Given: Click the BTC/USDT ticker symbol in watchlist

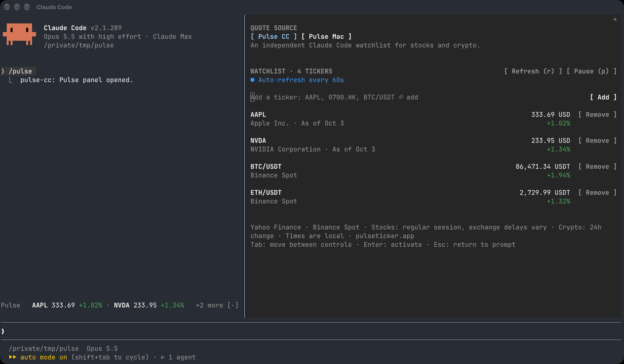Looking at the screenshot, I should tap(266, 167).
